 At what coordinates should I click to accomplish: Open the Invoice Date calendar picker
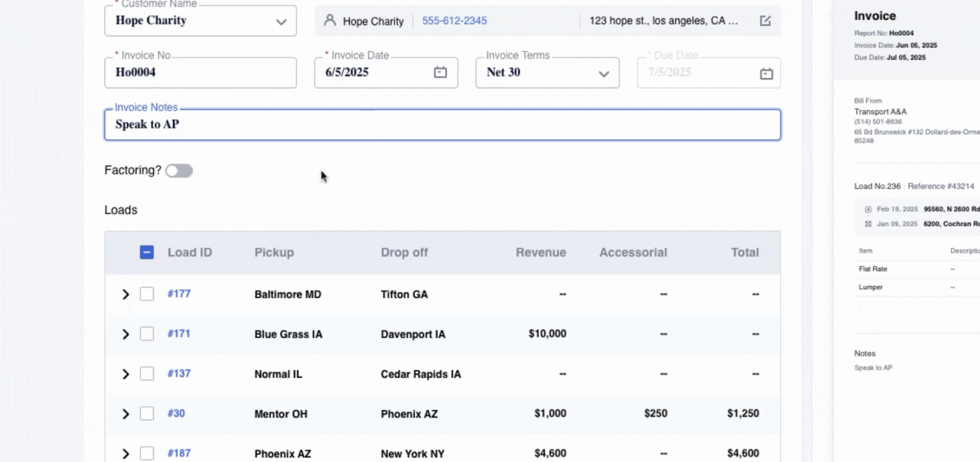[x=440, y=73]
